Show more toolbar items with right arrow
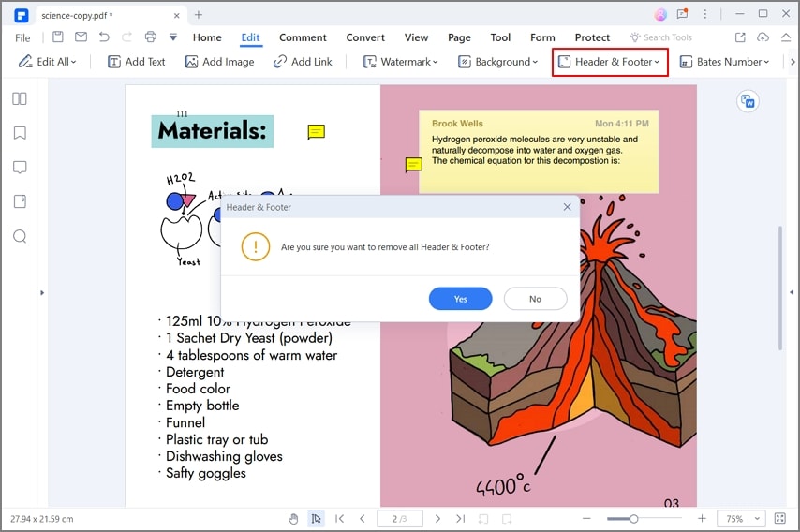The width and height of the screenshot is (800, 532). (x=793, y=62)
